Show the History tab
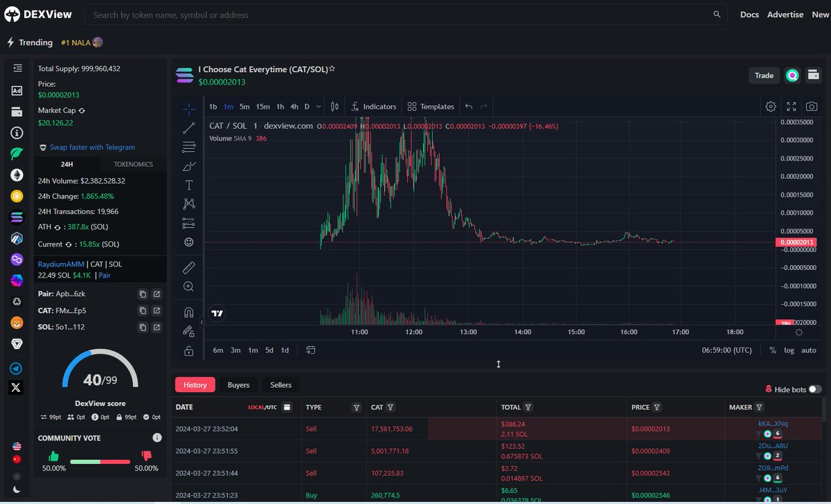Screen dimensions: 831x504 click(x=195, y=385)
